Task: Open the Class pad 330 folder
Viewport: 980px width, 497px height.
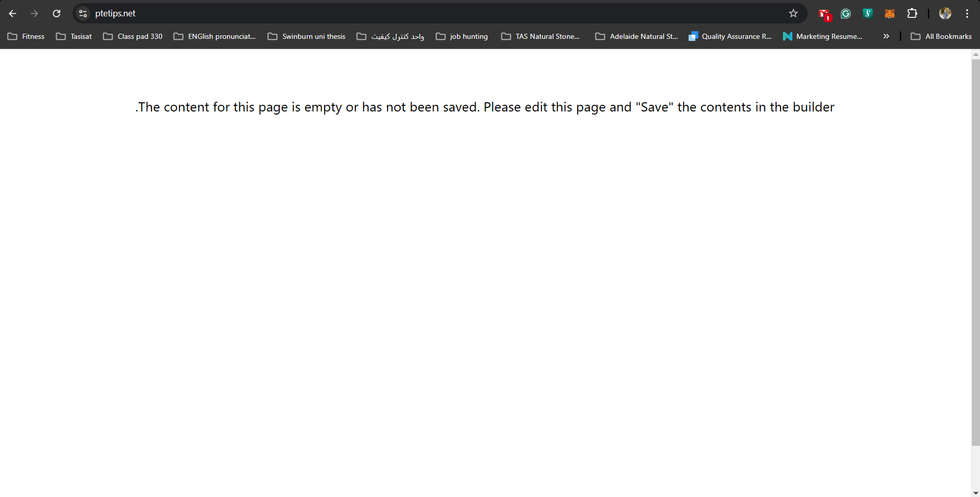Action: tap(133, 36)
